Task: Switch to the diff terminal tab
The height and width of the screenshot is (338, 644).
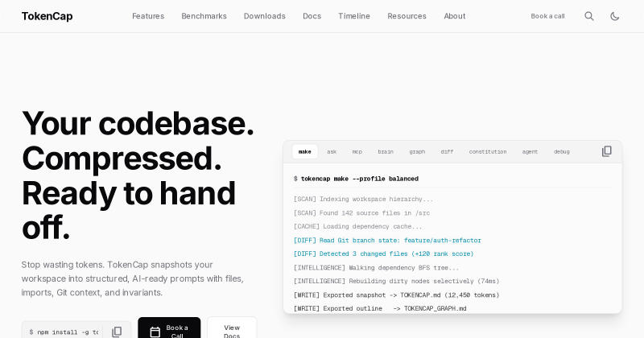Action: (x=448, y=151)
